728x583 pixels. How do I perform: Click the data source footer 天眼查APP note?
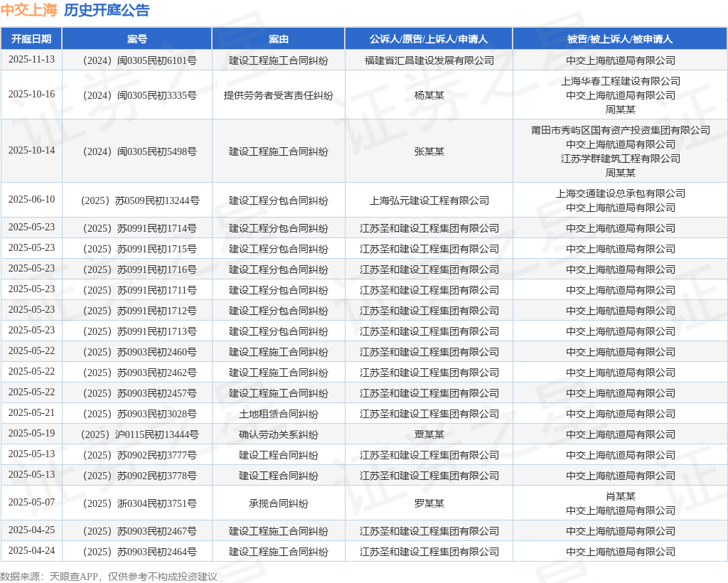[109, 577]
